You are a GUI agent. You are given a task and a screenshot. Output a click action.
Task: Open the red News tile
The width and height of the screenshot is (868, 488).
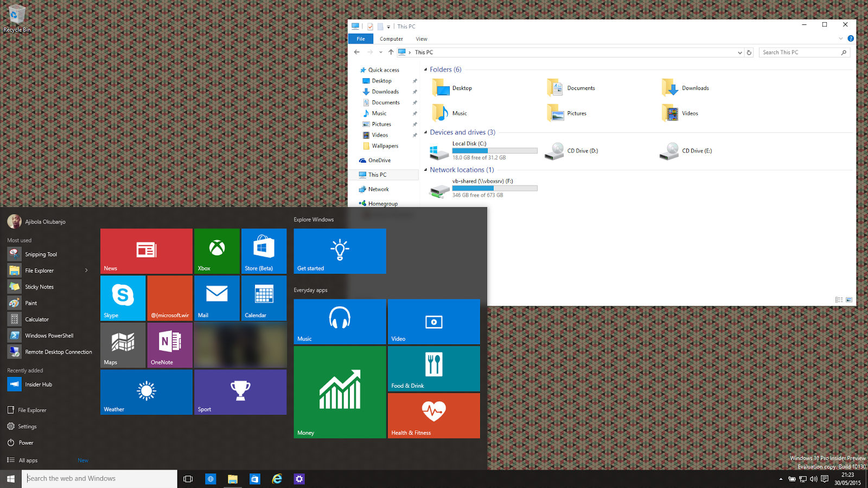146,251
